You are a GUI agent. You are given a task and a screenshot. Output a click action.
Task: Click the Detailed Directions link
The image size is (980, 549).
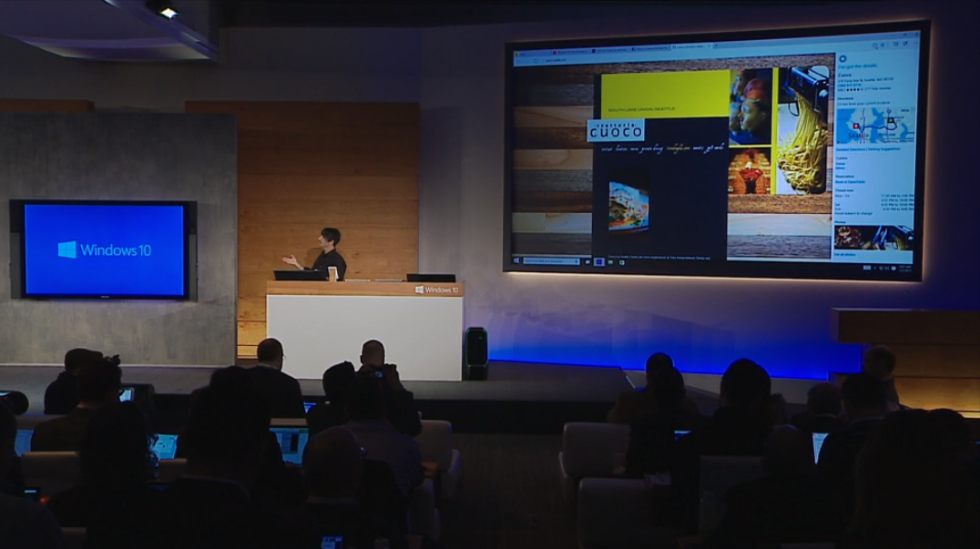point(845,149)
